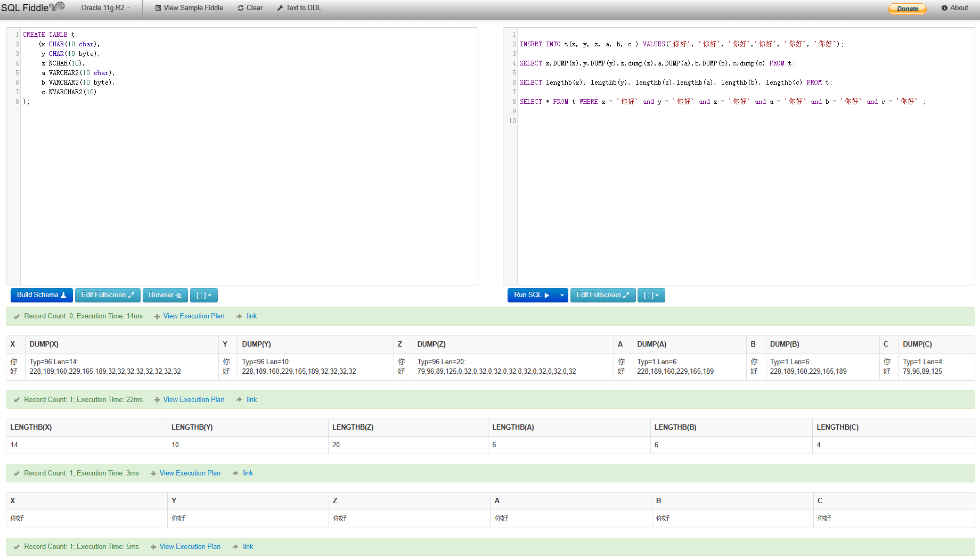Open schema panel terminator [ ; ] dropdown

tap(203, 295)
